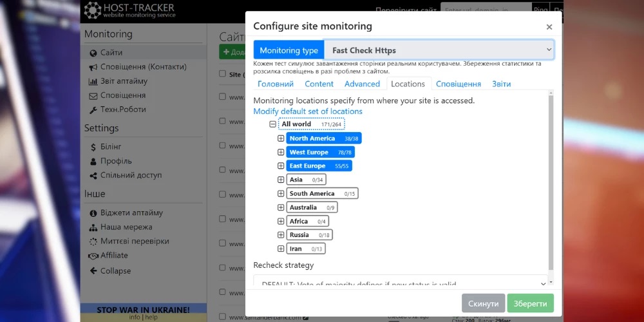This screenshot has width=644, height=322.
Task: Click the wrench icon for Техн.Роботи
Action: click(x=93, y=109)
